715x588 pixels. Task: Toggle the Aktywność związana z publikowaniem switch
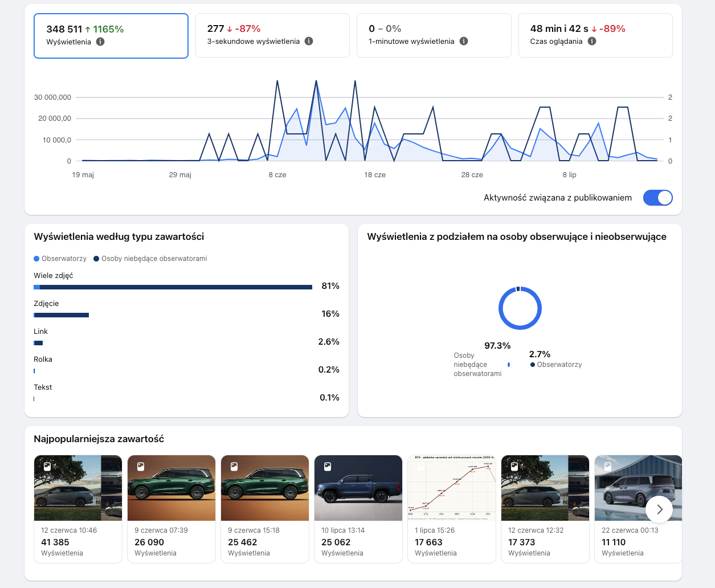click(x=658, y=198)
